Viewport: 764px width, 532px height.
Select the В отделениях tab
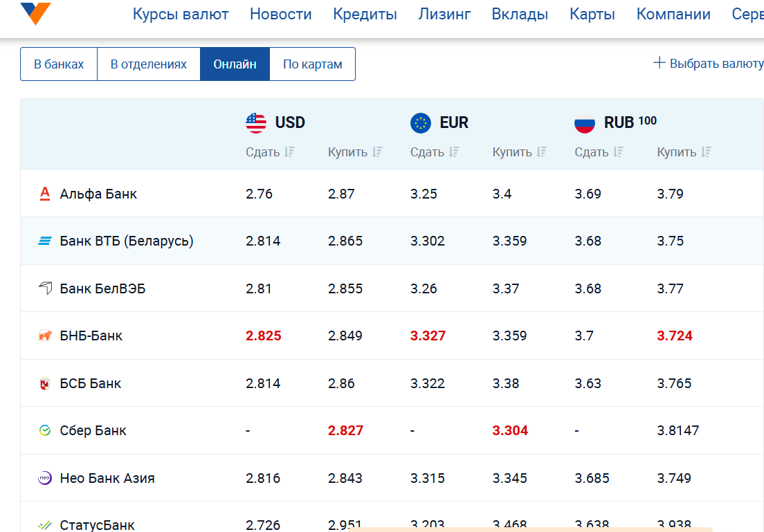tap(149, 64)
